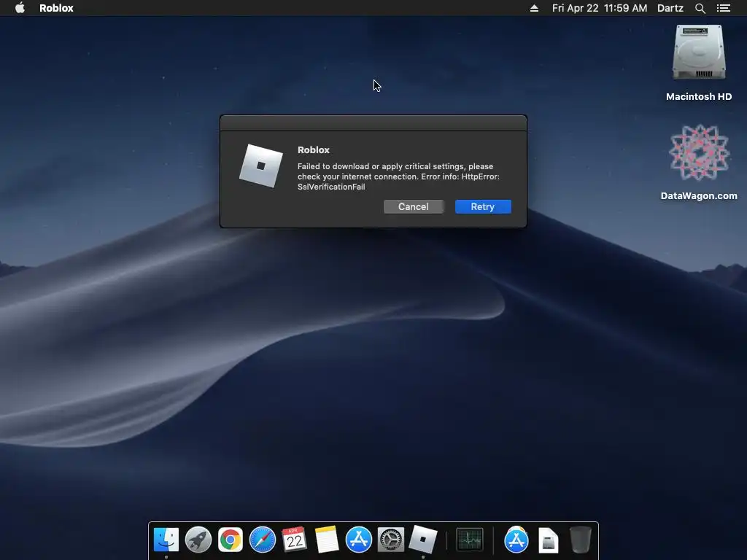Screen dimensions: 747x560
Task: Click the eject icon in menu bar
Action: coord(534,8)
